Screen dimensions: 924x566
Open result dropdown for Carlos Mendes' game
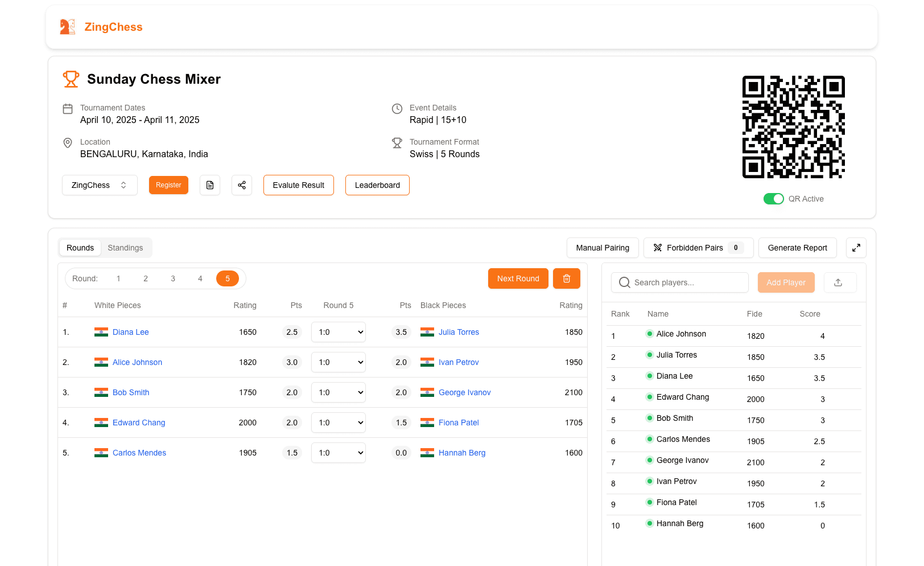tap(339, 453)
